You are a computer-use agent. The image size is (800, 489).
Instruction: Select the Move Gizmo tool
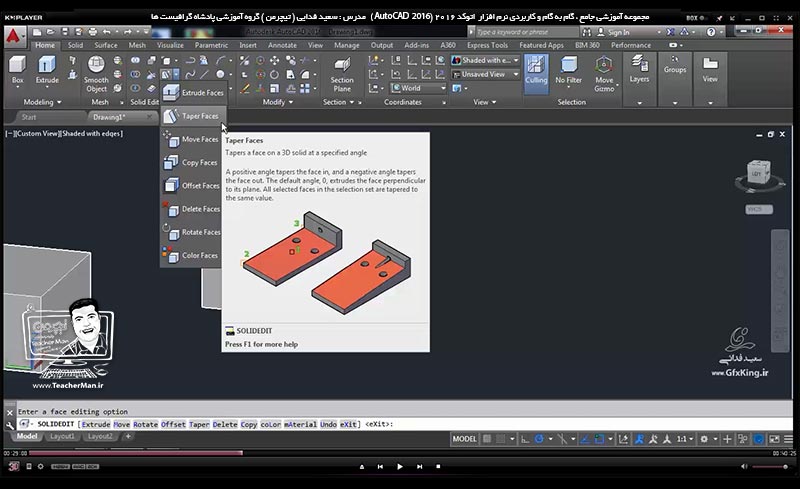(x=604, y=75)
